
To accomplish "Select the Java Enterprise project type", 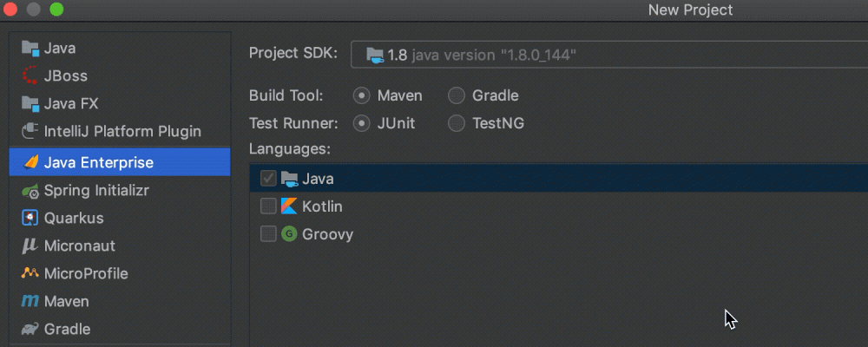I will [x=120, y=162].
